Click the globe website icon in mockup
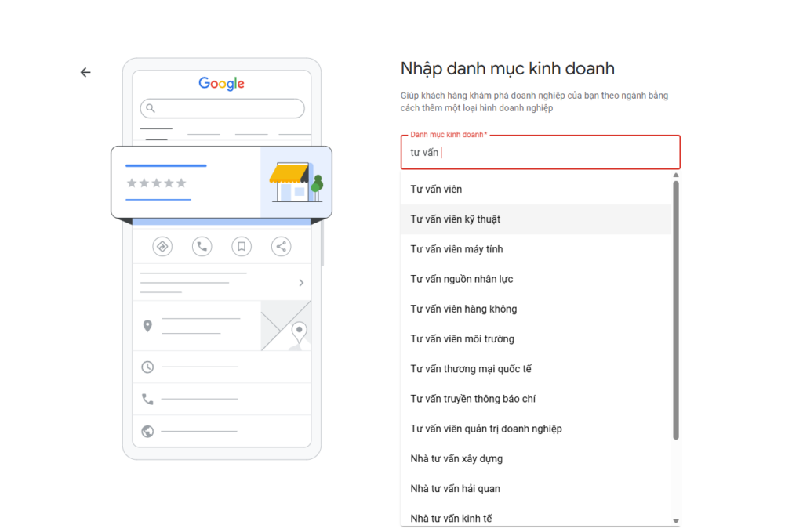The width and height of the screenshot is (803, 532). coord(147,431)
